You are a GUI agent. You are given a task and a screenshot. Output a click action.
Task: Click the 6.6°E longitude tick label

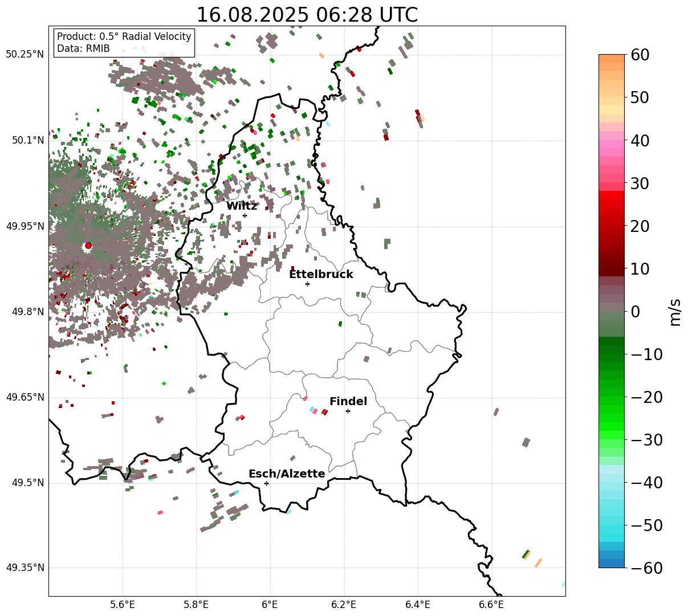point(491,605)
